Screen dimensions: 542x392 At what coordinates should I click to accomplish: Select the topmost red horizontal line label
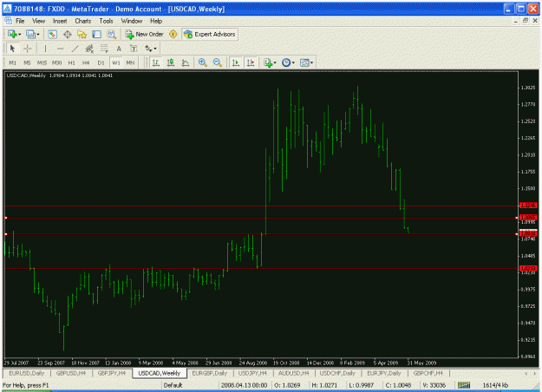click(528, 206)
